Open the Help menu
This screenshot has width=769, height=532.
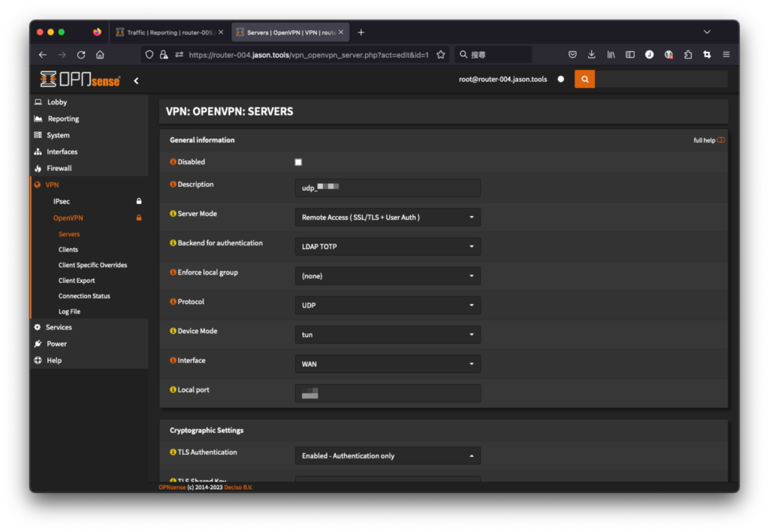point(89,361)
